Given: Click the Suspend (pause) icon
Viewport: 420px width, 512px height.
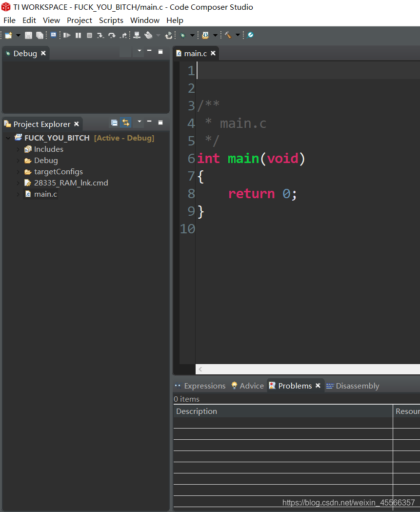Looking at the screenshot, I should (x=79, y=35).
